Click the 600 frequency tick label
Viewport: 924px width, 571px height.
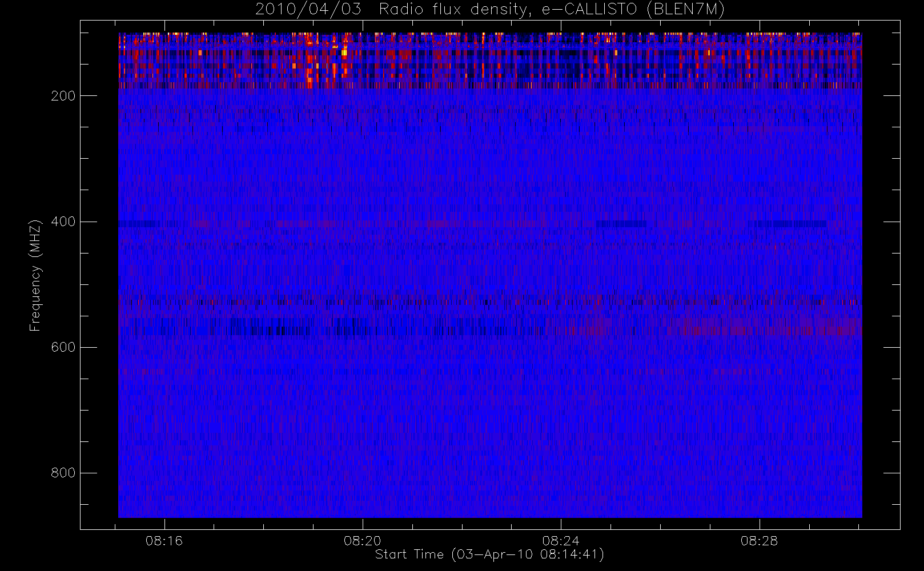63,347
